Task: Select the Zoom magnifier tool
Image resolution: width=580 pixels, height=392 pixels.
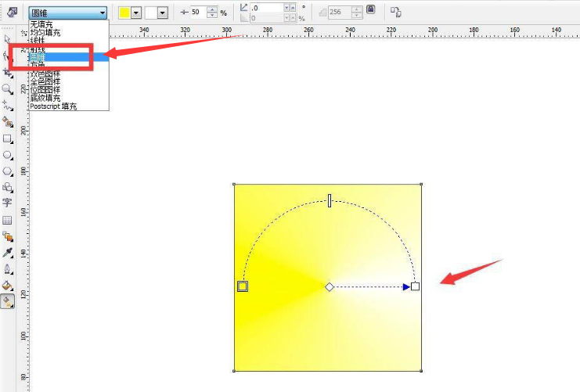Action: (7, 89)
